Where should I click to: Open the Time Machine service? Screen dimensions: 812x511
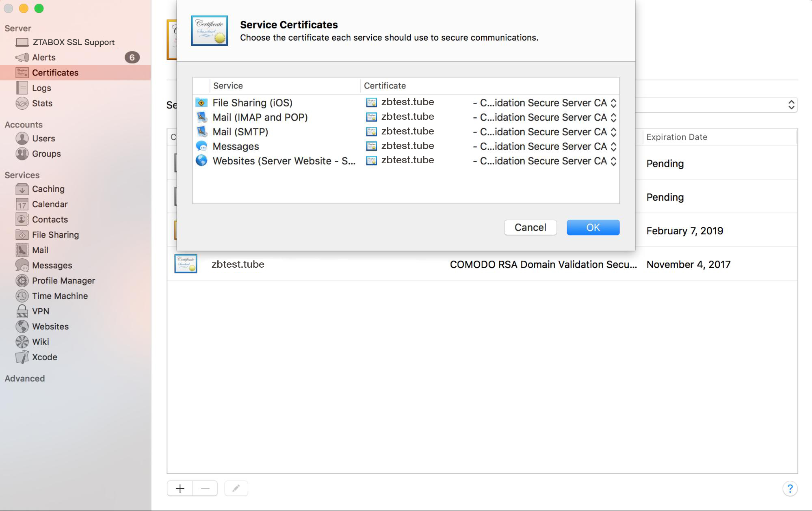59,296
